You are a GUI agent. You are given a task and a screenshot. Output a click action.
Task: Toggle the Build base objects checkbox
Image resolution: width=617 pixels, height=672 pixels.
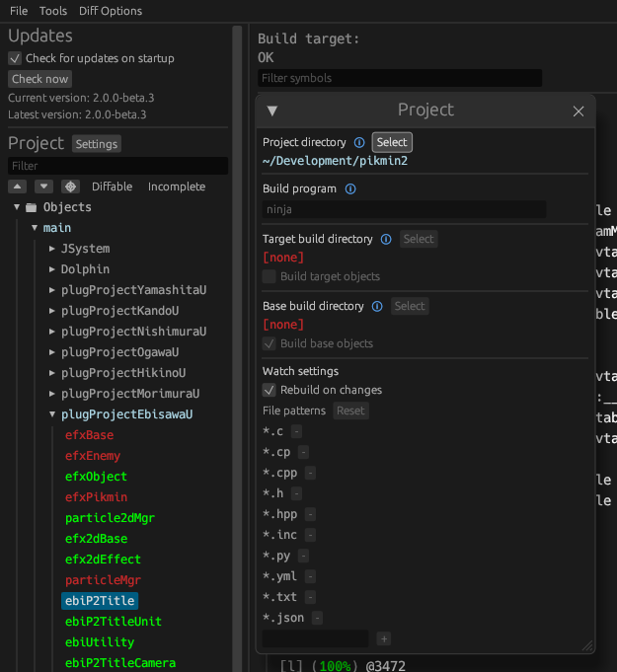(270, 343)
